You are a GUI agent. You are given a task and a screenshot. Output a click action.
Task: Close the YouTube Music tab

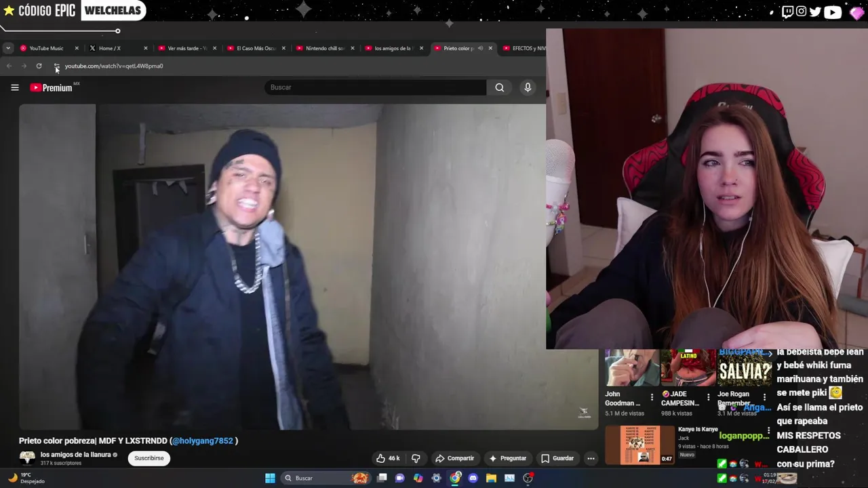coord(77,48)
